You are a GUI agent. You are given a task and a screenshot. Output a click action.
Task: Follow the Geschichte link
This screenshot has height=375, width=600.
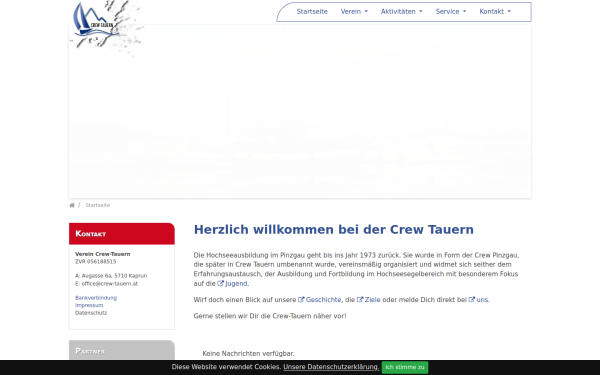320,300
